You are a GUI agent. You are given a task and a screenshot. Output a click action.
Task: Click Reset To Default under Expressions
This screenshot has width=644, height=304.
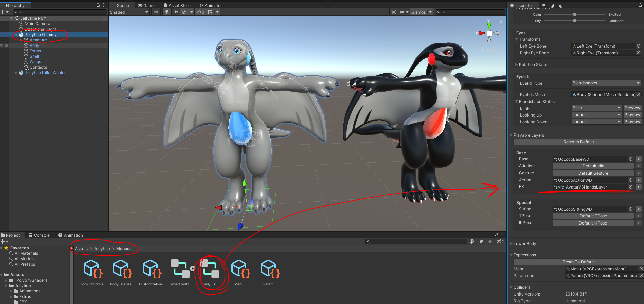pos(579,262)
